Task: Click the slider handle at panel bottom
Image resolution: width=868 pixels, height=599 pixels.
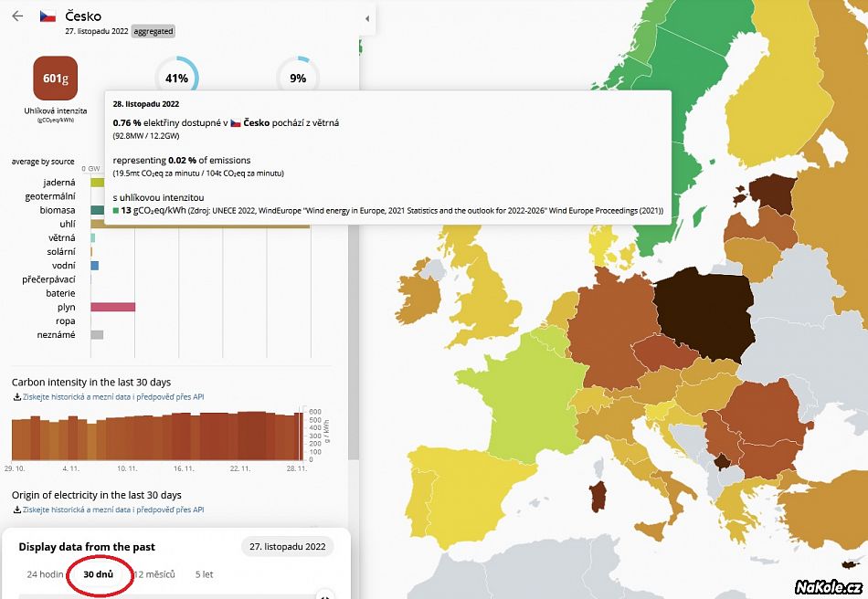Action: (325, 595)
